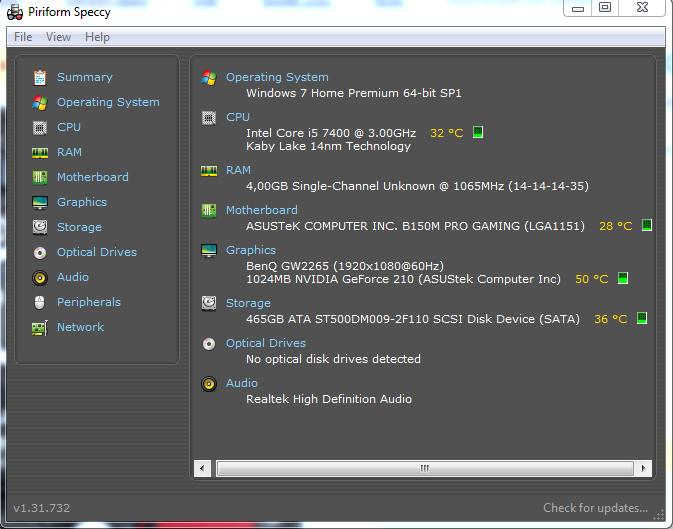Click the text Realtek High Definition Audio
Image resolution: width=673 pixels, height=529 pixels.
tap(329, 399)
